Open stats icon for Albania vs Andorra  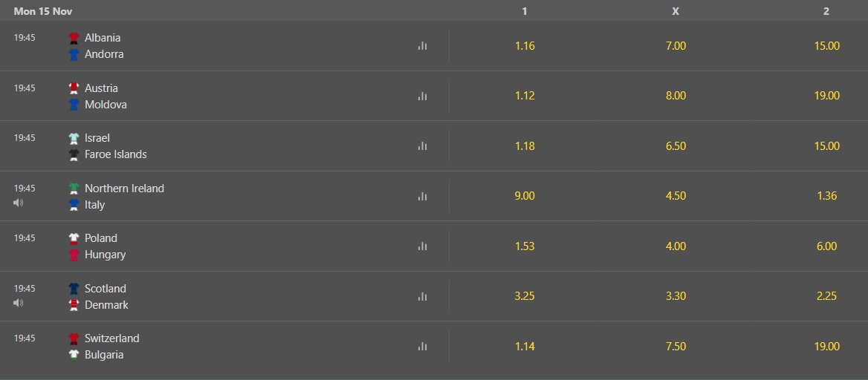point(422,46)
